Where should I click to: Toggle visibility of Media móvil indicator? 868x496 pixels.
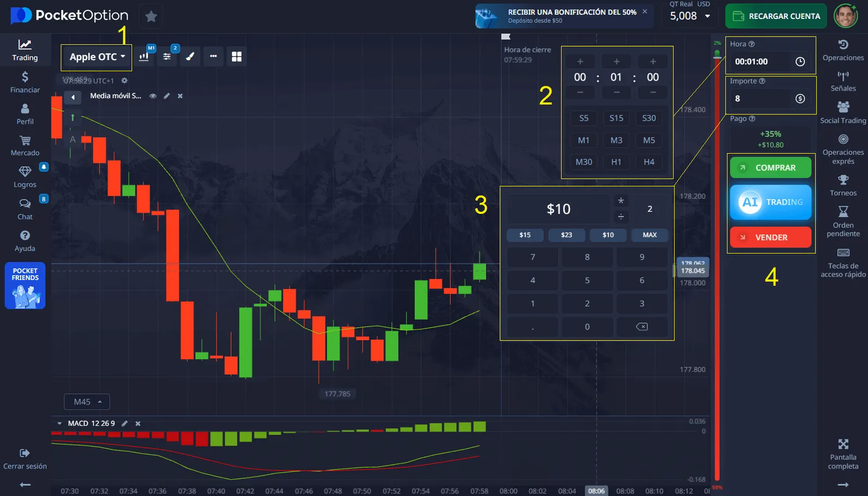[x=153, y=96]
